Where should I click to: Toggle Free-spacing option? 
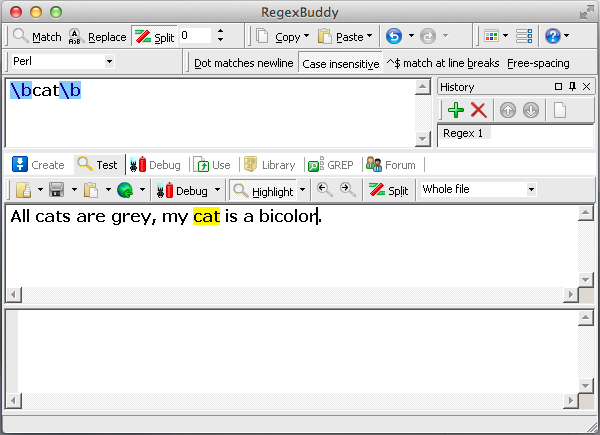[x=538, y=63]
